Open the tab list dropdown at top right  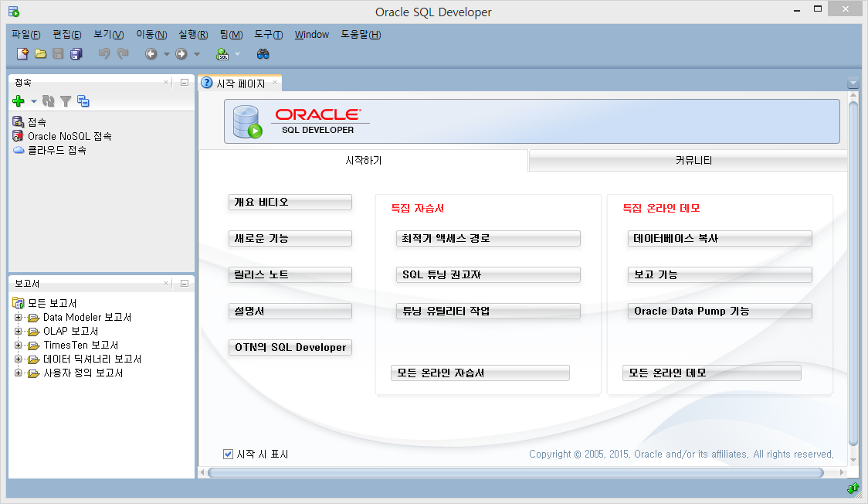coord(853,83)
